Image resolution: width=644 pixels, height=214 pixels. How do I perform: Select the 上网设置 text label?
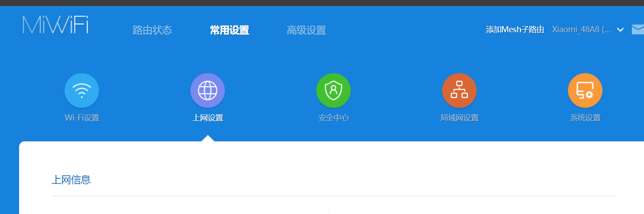pyautogui.click(x=208, y=118)
